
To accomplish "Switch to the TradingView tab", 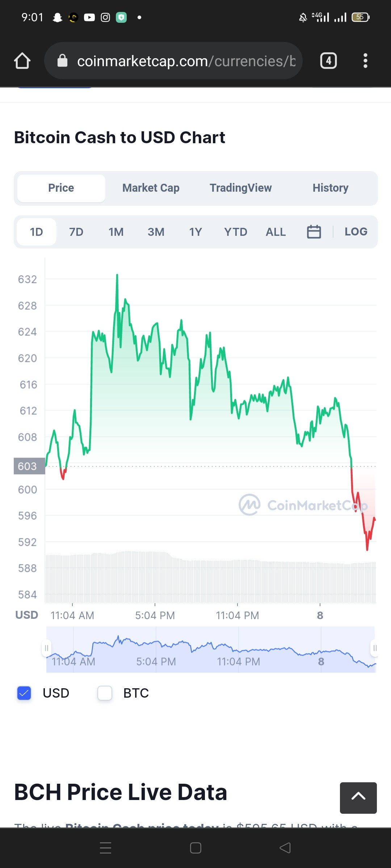I will (241, 188).
